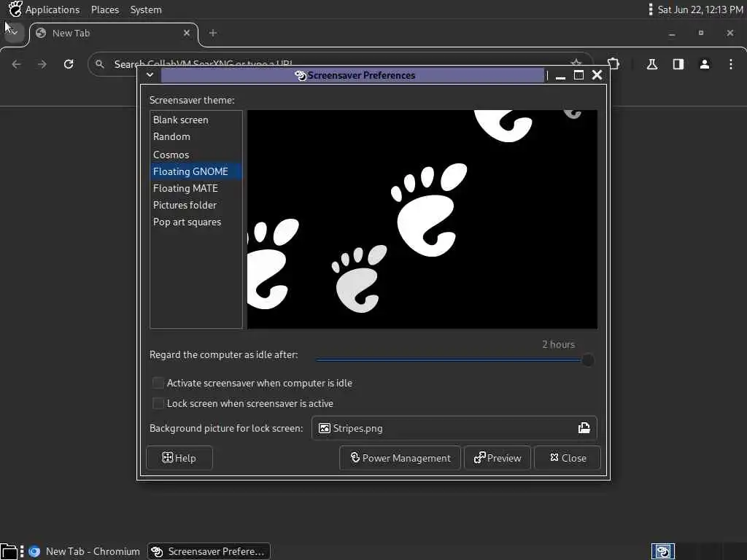Image resolution: width=747 pixels, height=560 pixels.
Task: Toggle the Chromium side panel
Action: coord(678,64)
